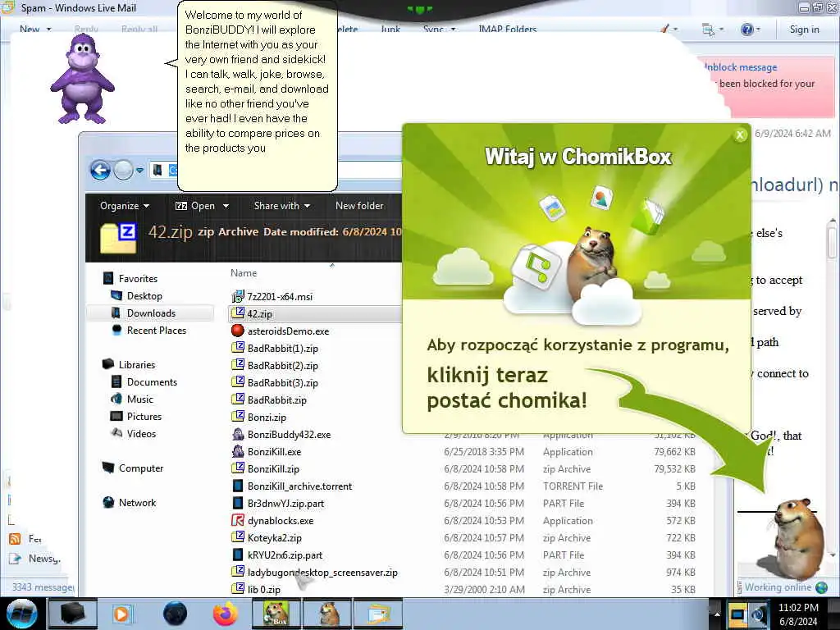
Task: Select BadRabbit(2).zip file
Action: (282, 365)
